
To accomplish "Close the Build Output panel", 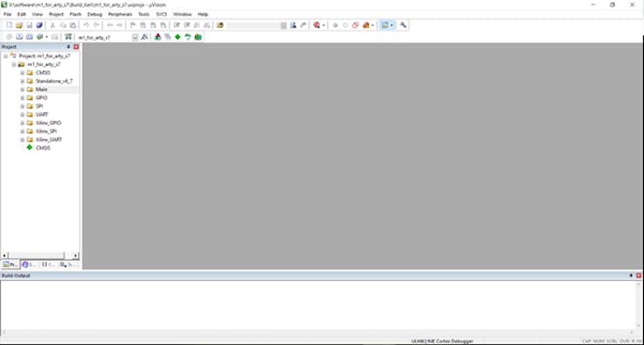I will pyautogui.click(x=639, y=275).
